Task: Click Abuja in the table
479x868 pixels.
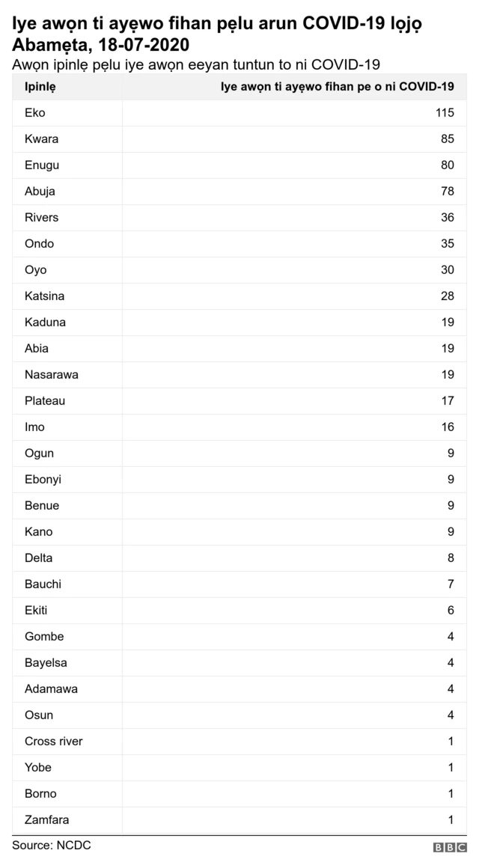Action: tap(40, 192)
